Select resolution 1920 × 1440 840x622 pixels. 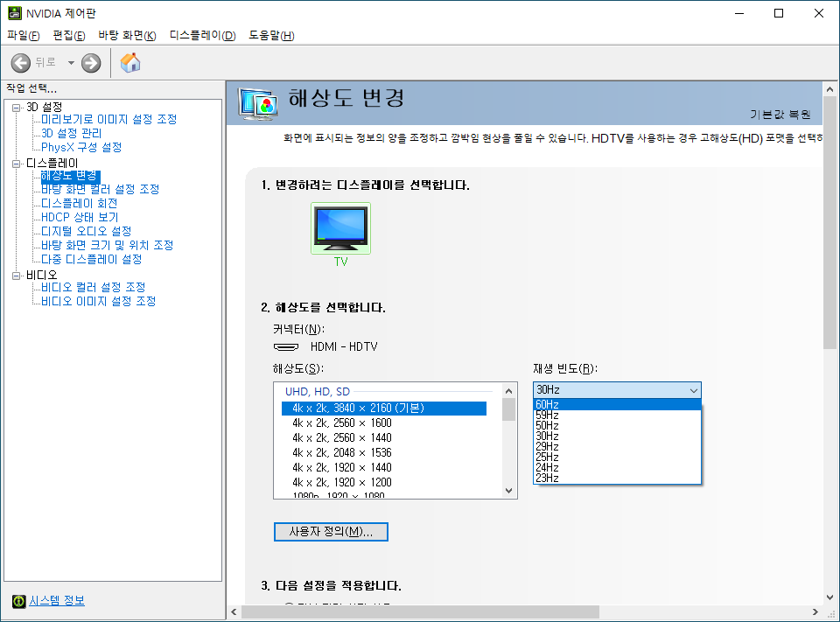(384, 468)
